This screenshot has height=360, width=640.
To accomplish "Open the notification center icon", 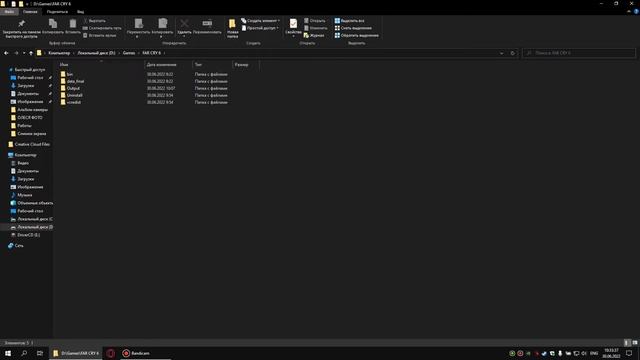I will [x=629, y=353].
